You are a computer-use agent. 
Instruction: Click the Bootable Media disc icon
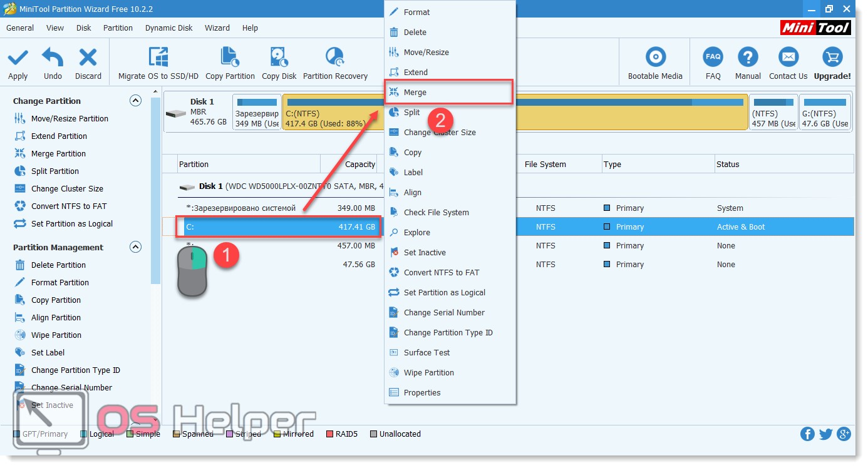pos(655,58)
